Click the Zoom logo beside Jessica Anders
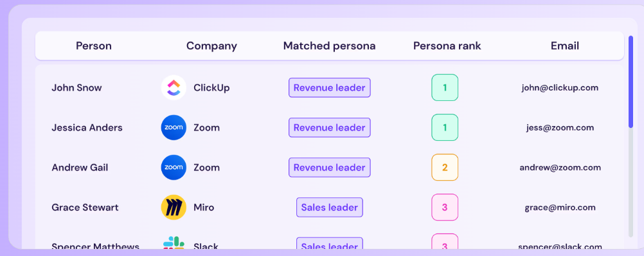This screenshot has height=256, width=644. pos(174,127)
